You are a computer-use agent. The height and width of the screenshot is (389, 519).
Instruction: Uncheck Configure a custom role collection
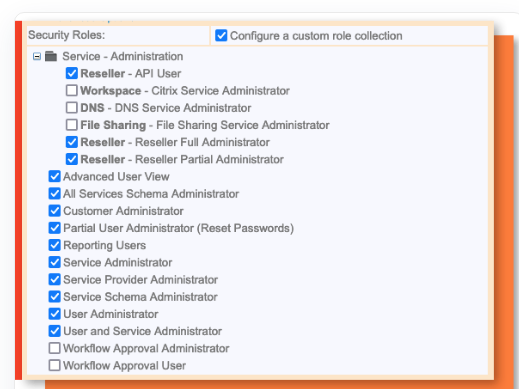click(x=221, y=35)
